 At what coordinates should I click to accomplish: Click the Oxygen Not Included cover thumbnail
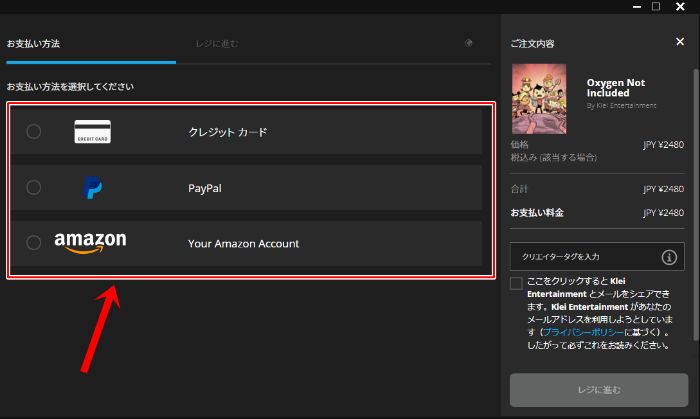tap(539, 99)
